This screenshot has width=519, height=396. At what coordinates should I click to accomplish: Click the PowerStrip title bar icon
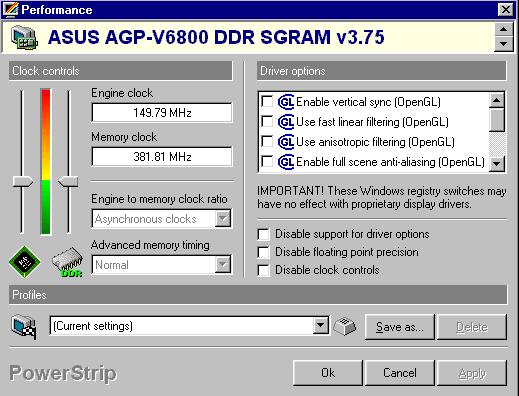10,9
